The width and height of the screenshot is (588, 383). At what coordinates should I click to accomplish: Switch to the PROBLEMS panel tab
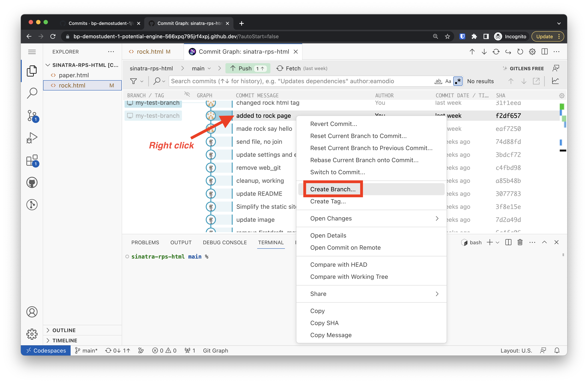[145, 242]
